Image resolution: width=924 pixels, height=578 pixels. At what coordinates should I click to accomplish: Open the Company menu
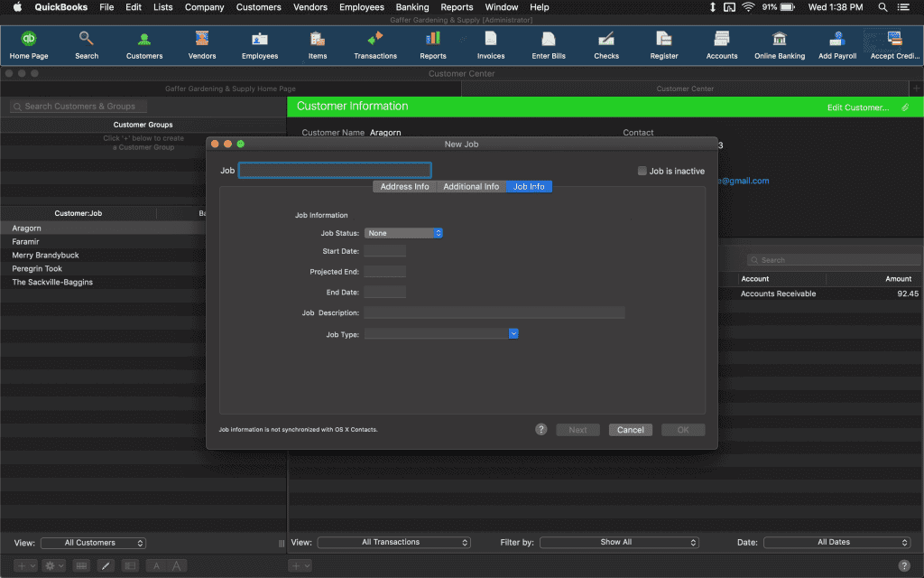205,7
